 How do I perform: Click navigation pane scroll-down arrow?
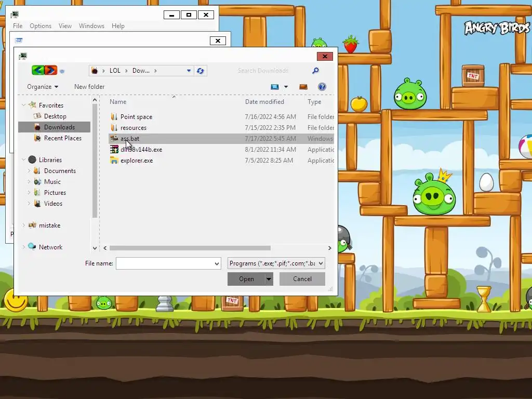tap(95, 248)
